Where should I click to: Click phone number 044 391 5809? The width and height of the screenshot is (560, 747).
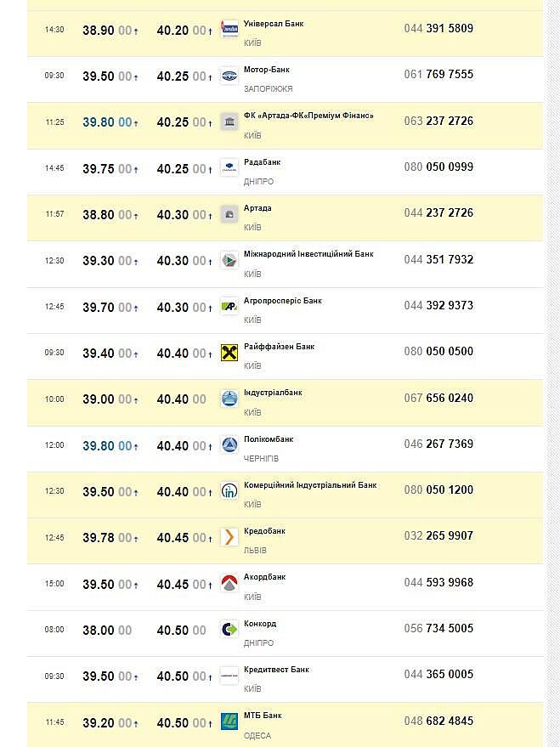pos(438,28)
